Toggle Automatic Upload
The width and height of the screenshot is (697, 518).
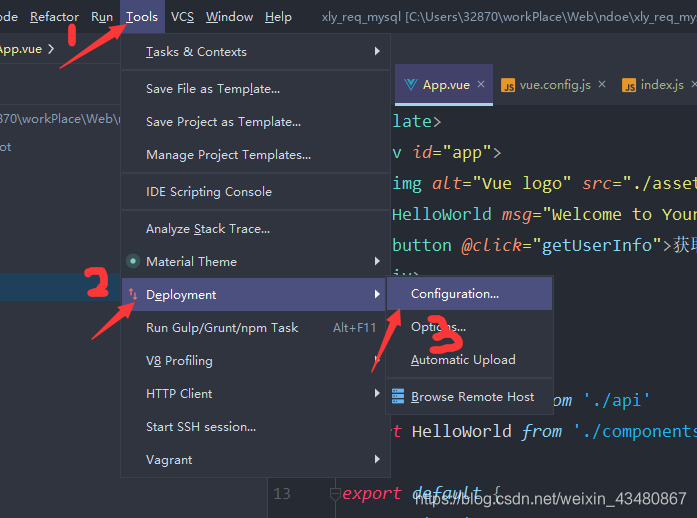(x=469, y=360)
